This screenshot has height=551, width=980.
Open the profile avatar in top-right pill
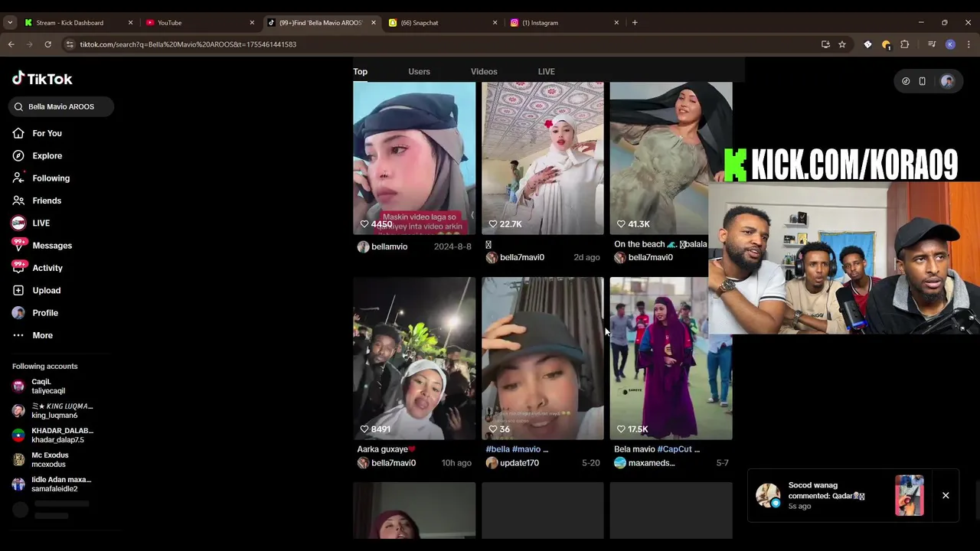947,81
